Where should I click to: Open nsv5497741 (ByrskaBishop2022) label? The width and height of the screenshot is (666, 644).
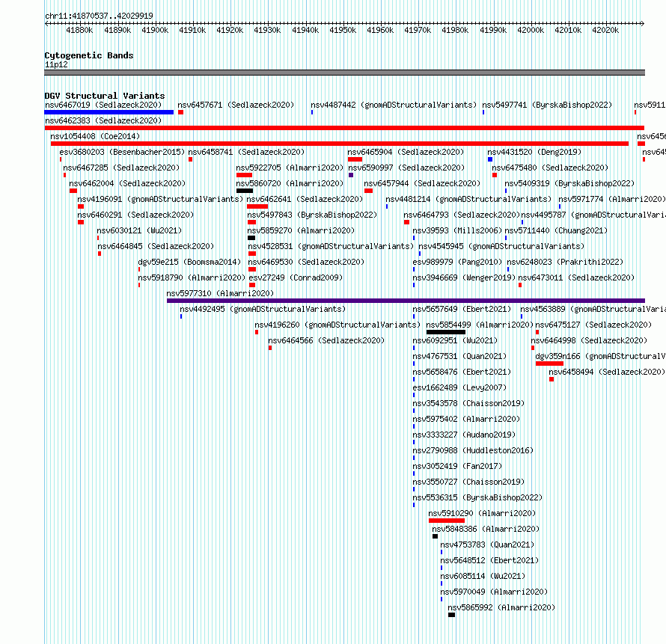click(x=547, y=105)
